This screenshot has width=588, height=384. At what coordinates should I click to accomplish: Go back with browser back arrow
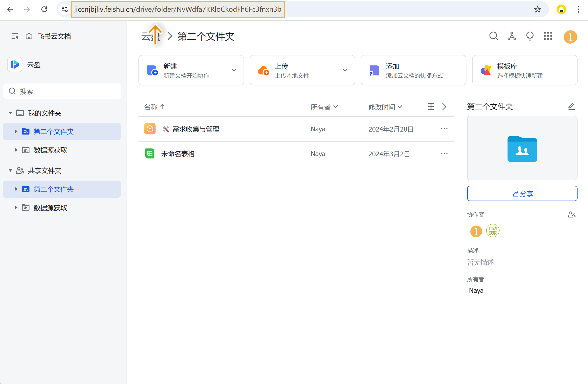pos(10,9)
